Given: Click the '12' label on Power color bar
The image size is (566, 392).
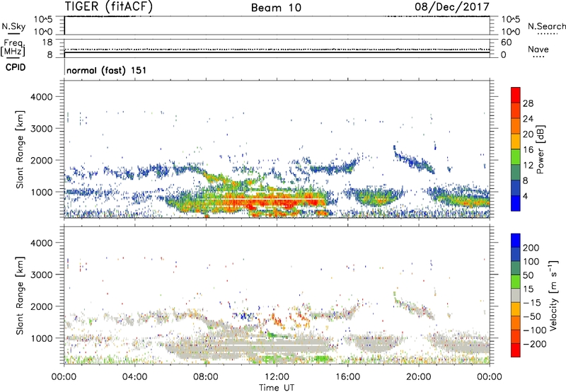Looking at the screenshot, I should click(528, 165).
